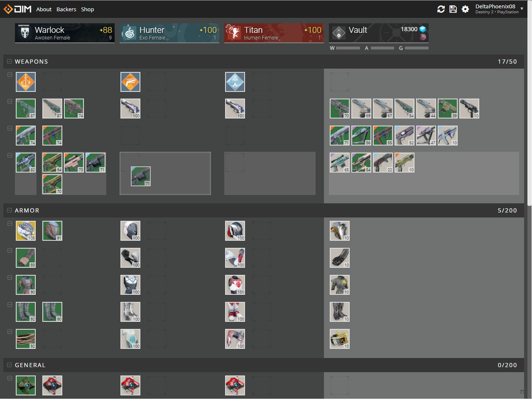
Task: Click the save/floppy disk icon
Action: click(453, 9)
